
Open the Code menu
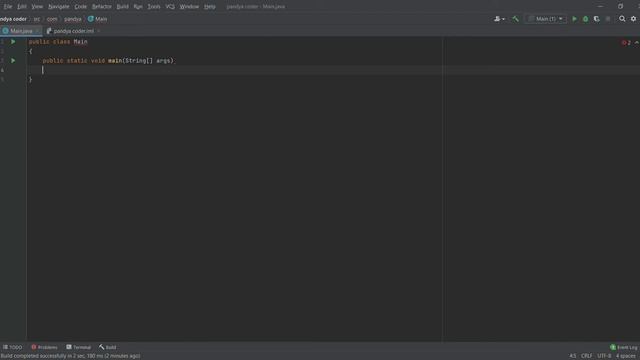tap(80, 7)
